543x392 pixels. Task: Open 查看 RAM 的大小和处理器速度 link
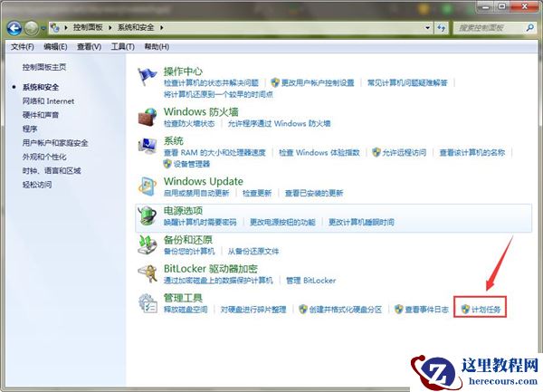pyautogui.click(x=214, y=152)
